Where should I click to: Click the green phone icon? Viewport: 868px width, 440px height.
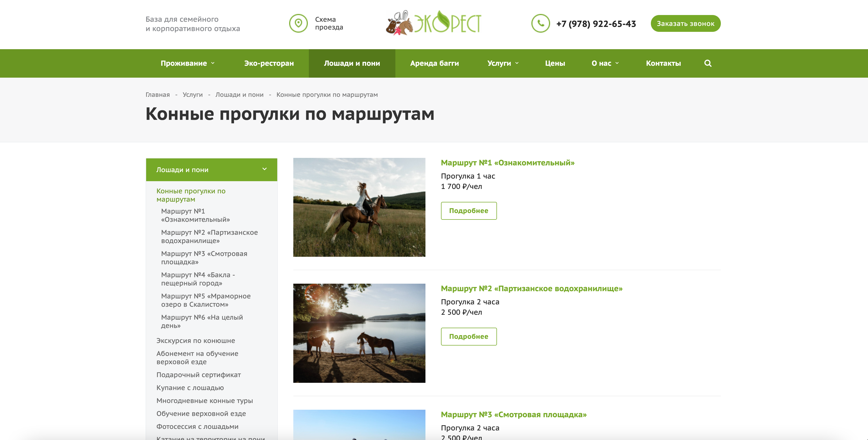[x=540, y=23]
